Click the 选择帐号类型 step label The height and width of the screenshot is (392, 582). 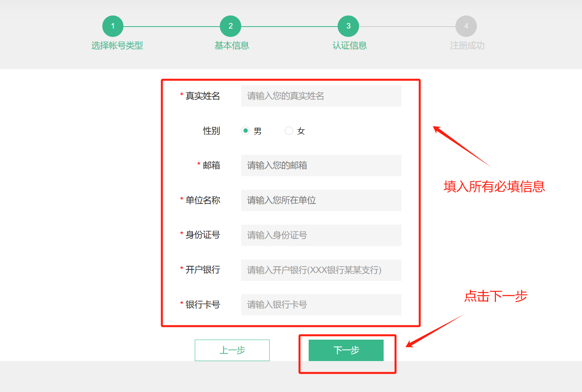tap(117, 46)
